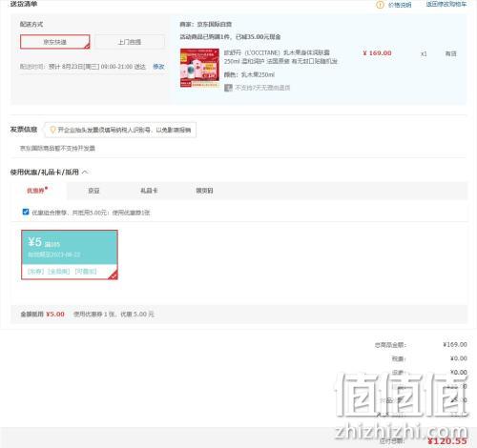The width and height of the screenshot is (477, 448).
Task: Click the ¥169.00 product price
Action: [377, 53]
